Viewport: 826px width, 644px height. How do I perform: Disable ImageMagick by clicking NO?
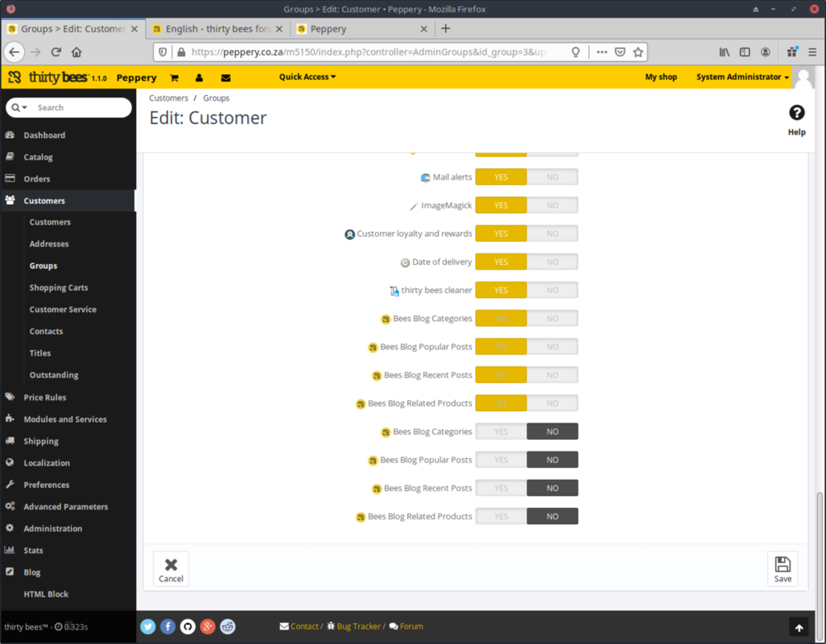click(x=552, y=206)
